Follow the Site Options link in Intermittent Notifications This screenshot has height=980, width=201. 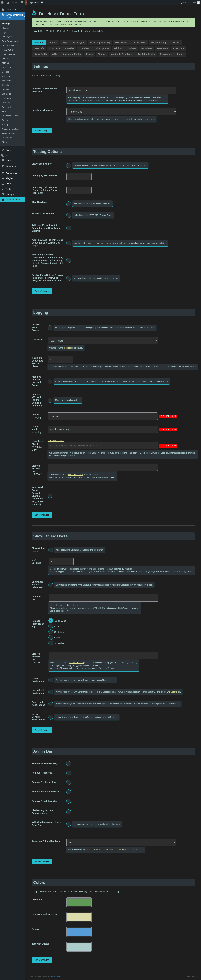tap(172, 692)
